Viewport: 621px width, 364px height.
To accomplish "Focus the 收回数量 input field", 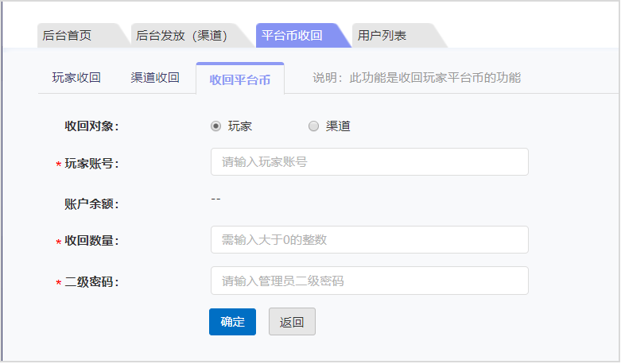I will coord(370,240).
